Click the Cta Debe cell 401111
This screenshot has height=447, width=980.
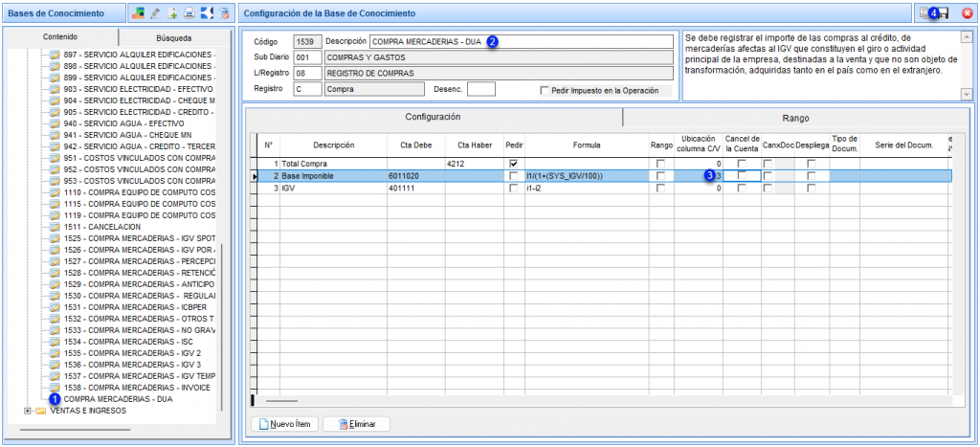[x=415, y=188]
